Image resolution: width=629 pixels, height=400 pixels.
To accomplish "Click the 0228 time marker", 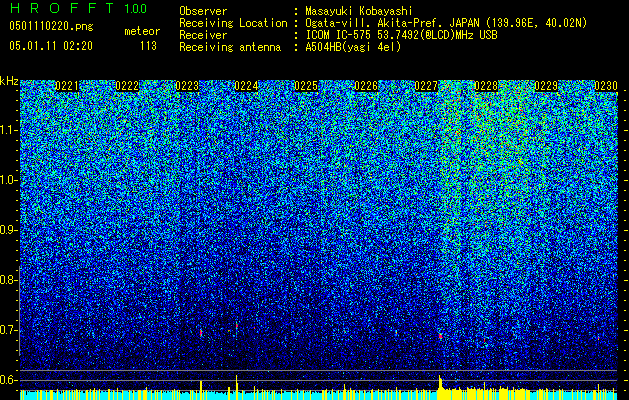I will 486,86.
